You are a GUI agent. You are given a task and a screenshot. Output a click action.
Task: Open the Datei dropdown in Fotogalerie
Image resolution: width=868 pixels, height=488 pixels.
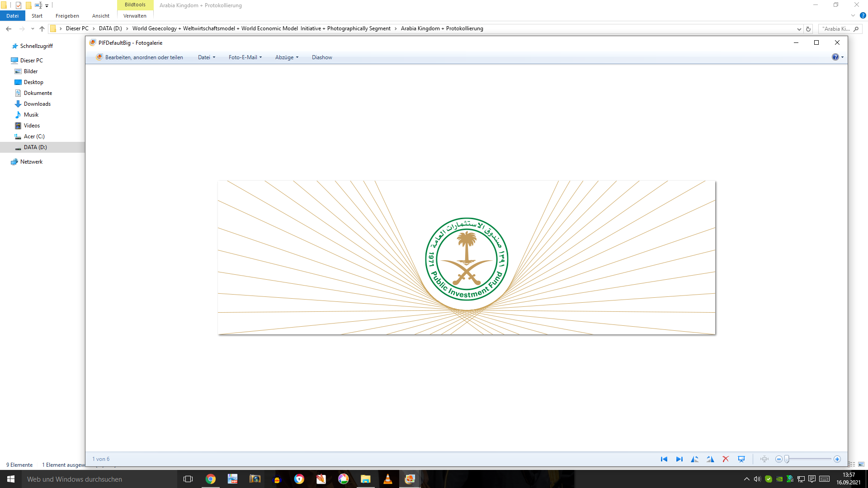207,57
